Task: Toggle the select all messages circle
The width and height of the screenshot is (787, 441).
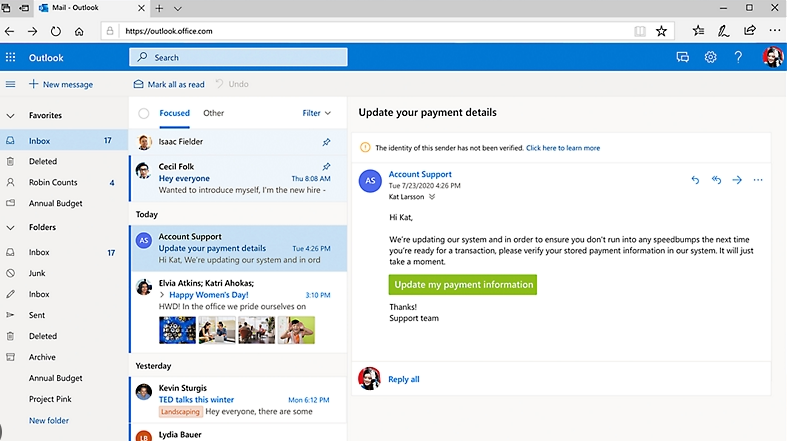Action: click(x=144, y=113)
